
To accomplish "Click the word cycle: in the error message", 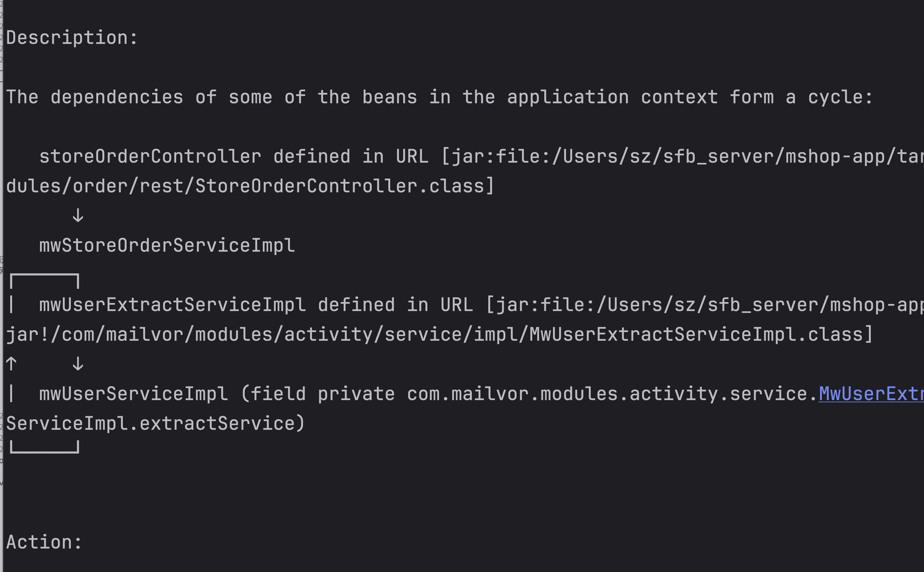I will tap(840, 97).
